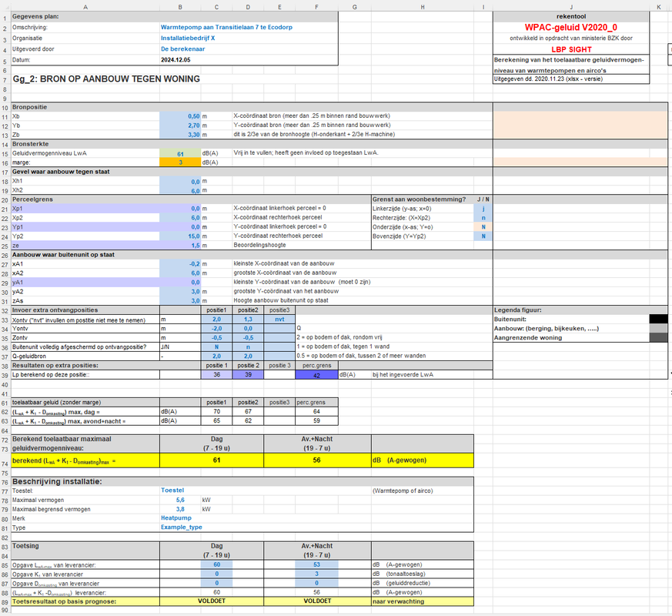The width and height of the screenshot is (672, 616).
Task: Select red 'WPAC-geluid V2020_0' title
Action: (x=571, y=28)
